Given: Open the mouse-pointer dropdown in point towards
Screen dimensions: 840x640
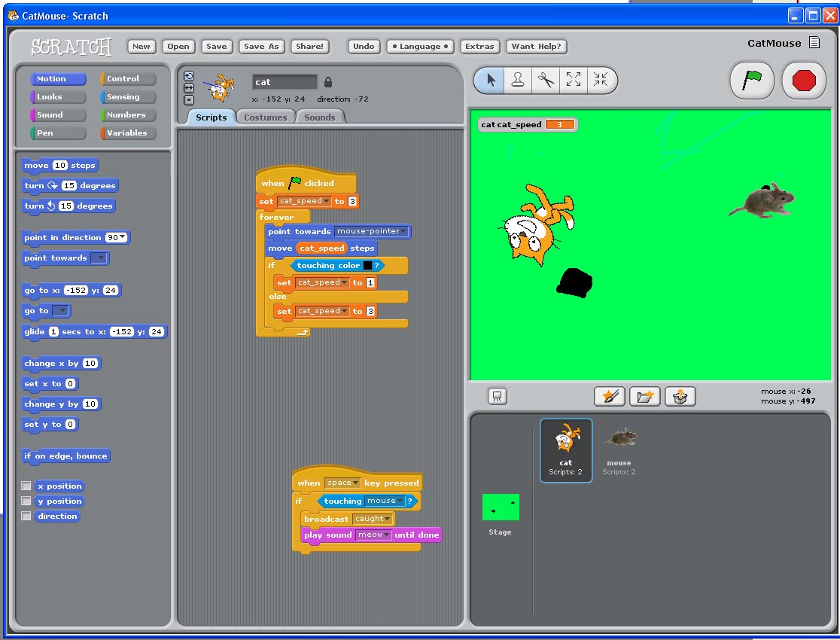Looking at the screenshot, I should click(403, 232).
